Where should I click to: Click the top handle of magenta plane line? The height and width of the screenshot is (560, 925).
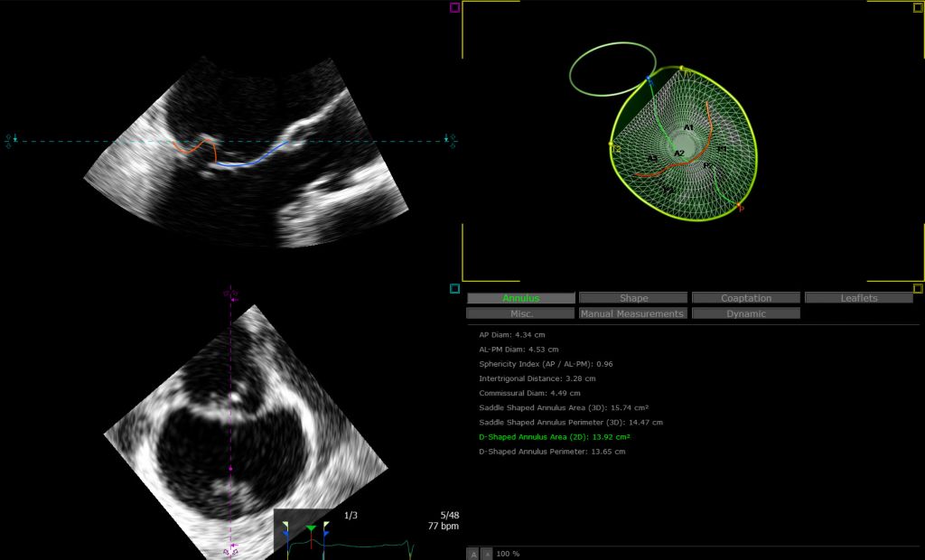[x=230, y=294]
